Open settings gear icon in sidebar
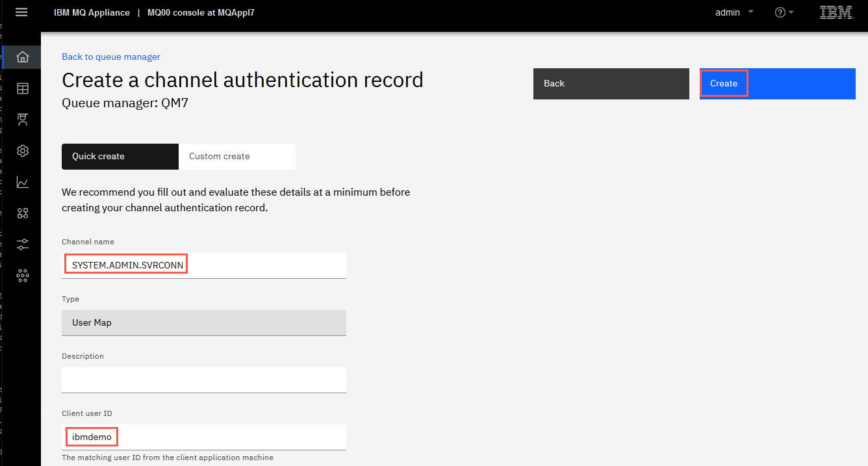 tap(23, 151)
